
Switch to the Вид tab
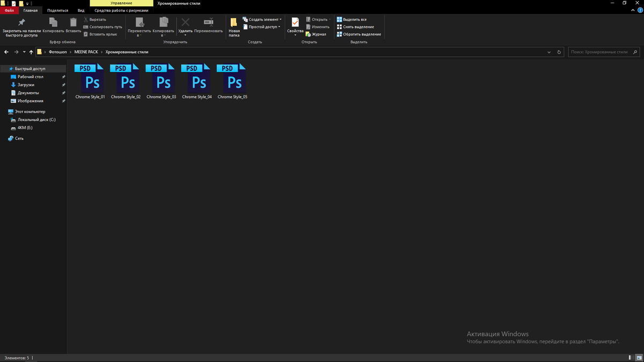81,10
